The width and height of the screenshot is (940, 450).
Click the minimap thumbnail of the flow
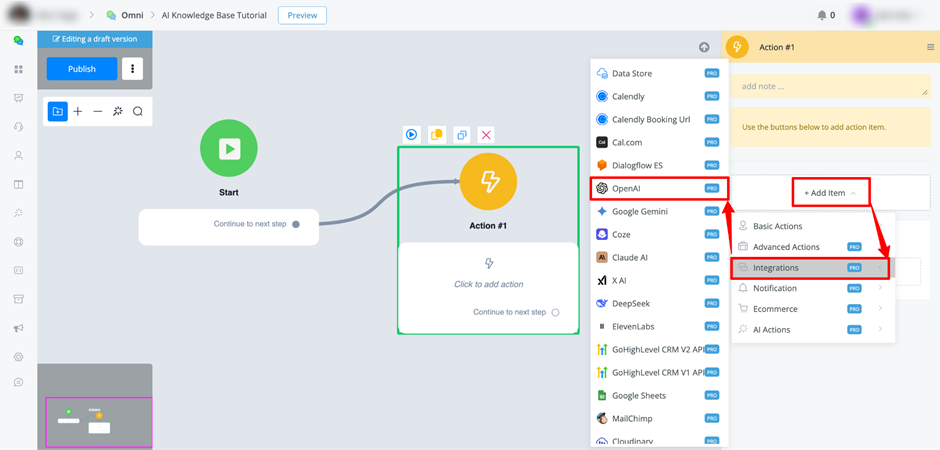[99, 422]
